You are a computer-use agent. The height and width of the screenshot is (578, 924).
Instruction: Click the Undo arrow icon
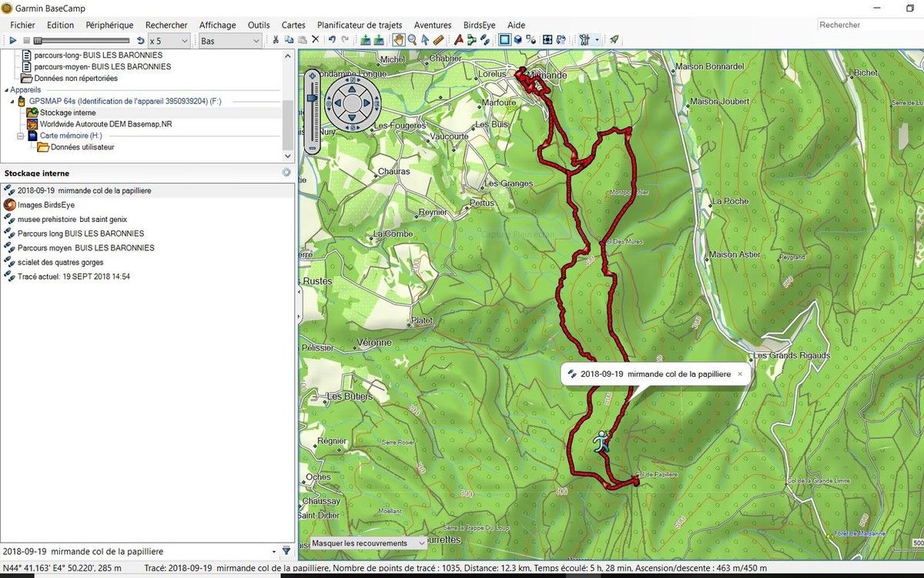pyautogui.click(x=332, y=40)
